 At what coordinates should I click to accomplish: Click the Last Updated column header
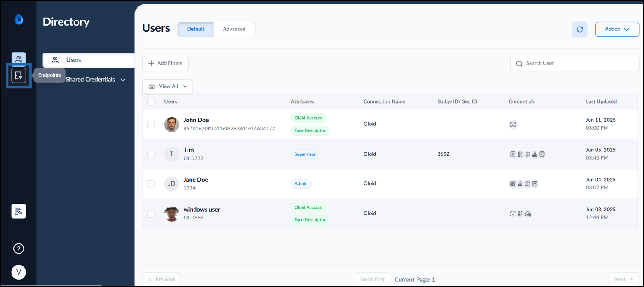[x=601, y=102]
